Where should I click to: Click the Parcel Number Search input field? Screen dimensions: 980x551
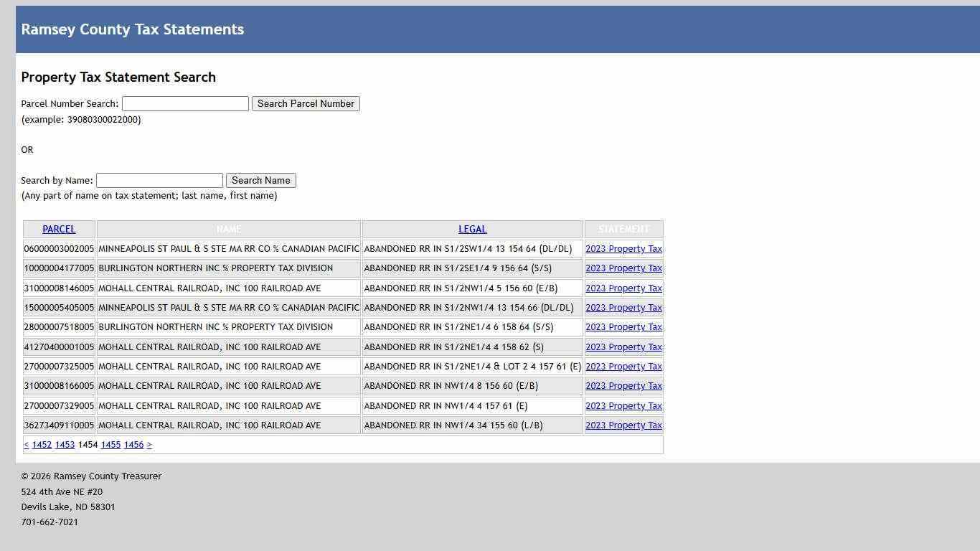(x=184, y=103)
